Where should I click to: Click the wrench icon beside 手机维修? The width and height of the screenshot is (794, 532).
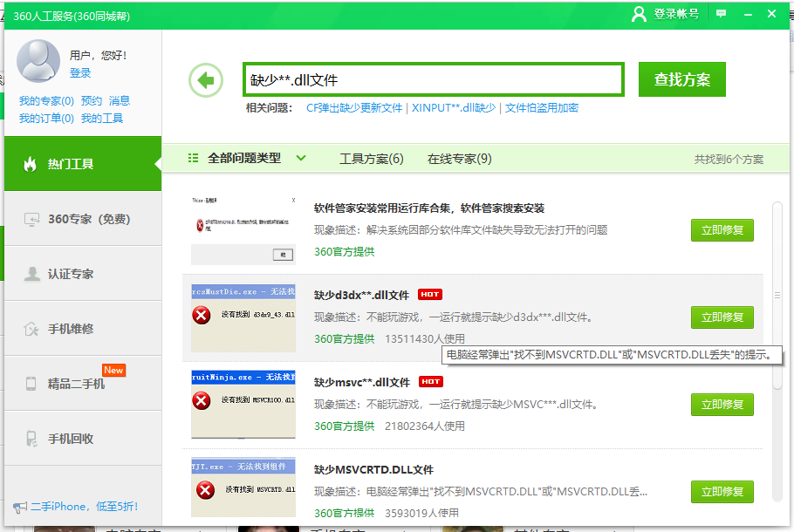tap(31, 329)
